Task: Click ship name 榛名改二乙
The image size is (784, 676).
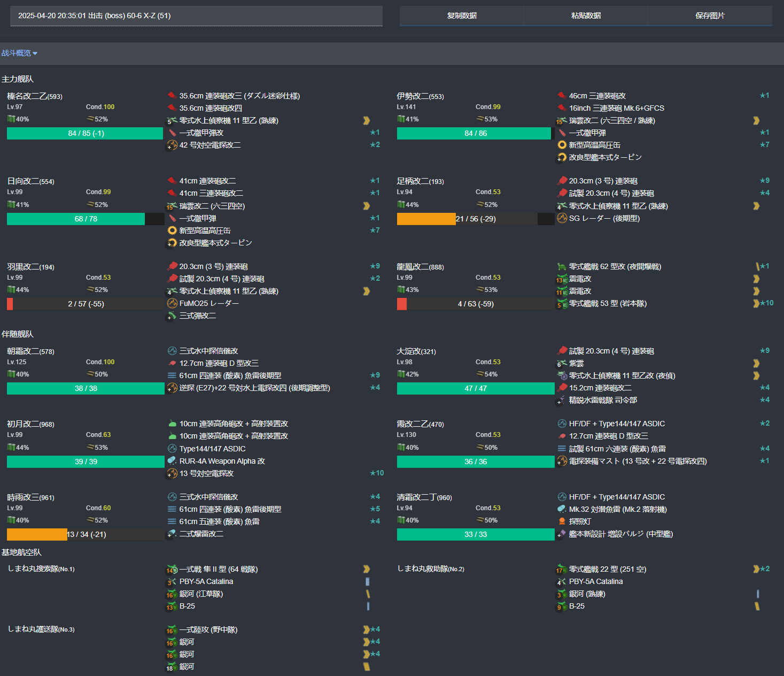Action: click(27, 96)
